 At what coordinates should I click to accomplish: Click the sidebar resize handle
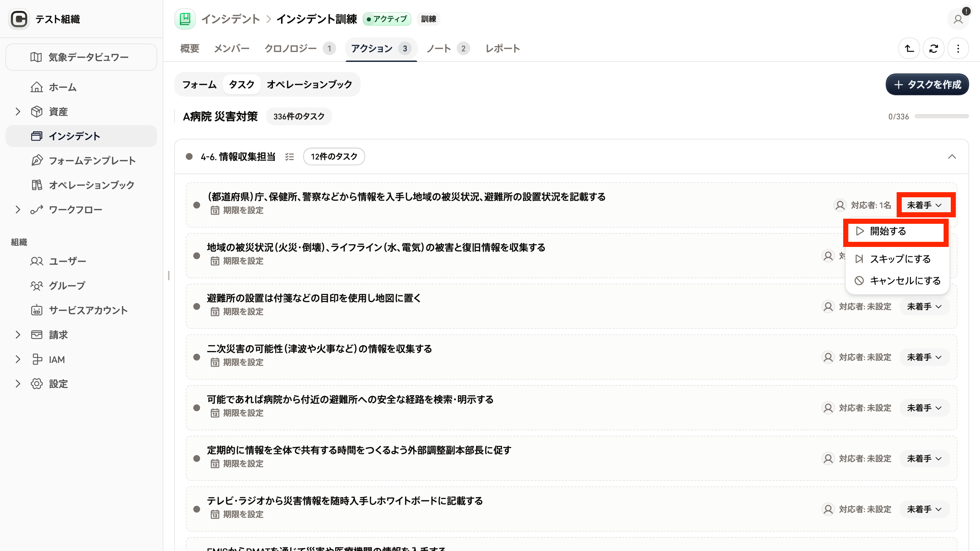click(x=168, y=275)
